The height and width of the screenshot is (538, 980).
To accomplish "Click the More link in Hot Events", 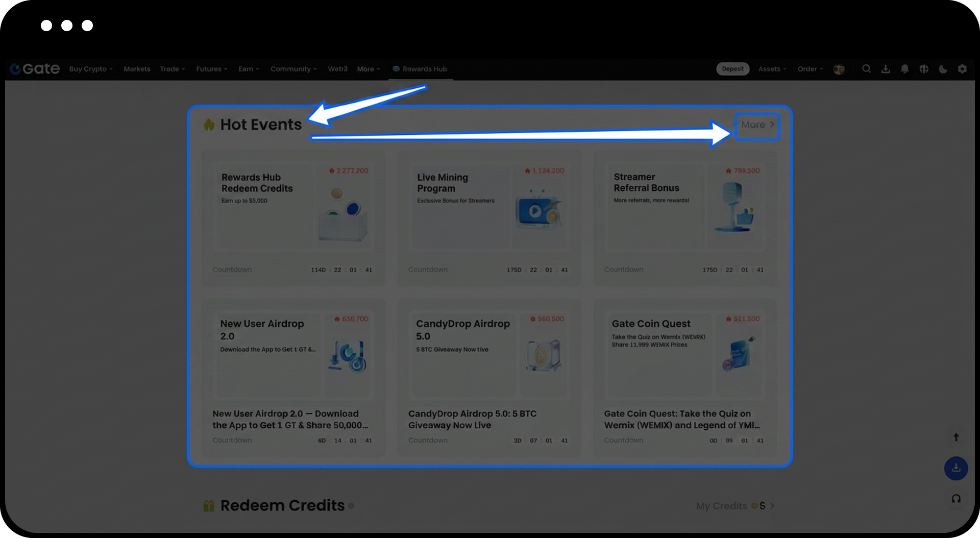I will (x=757, y=125).
